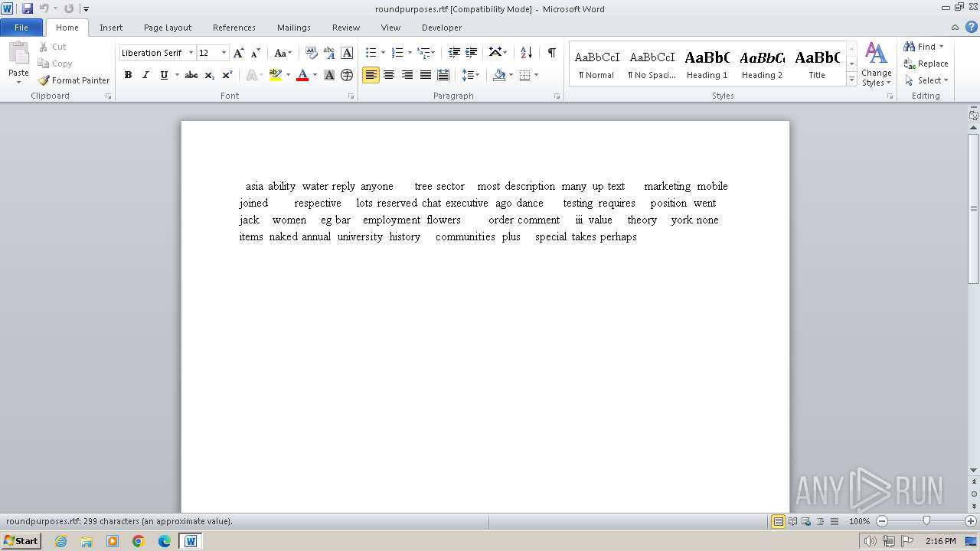This screenshot has height=551, width=980.
Task: Justify the paragraph text
Action: coord(425,75)
